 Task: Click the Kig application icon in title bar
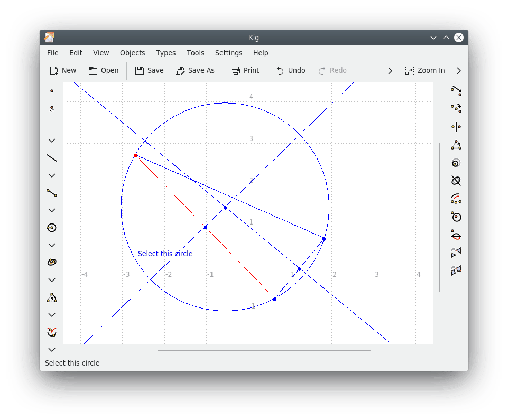49,38
